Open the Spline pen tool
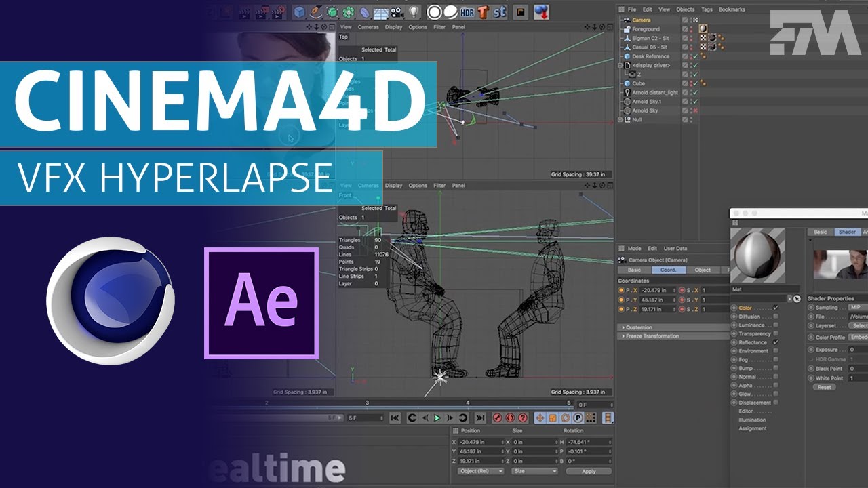This screenshot has width=868, height=488. [x=317, y=12]
